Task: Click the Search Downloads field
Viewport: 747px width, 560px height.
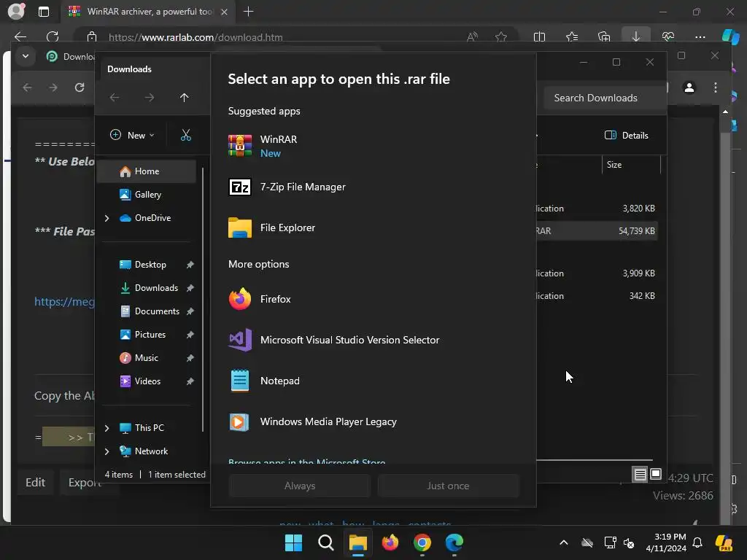Action: tap(604, 98)
